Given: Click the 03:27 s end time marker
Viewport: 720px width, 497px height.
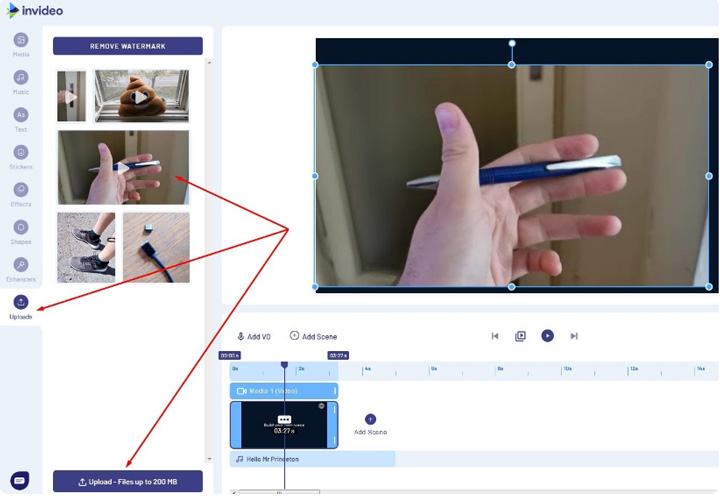Looking at the screenshot, I should tap(338, 356).
